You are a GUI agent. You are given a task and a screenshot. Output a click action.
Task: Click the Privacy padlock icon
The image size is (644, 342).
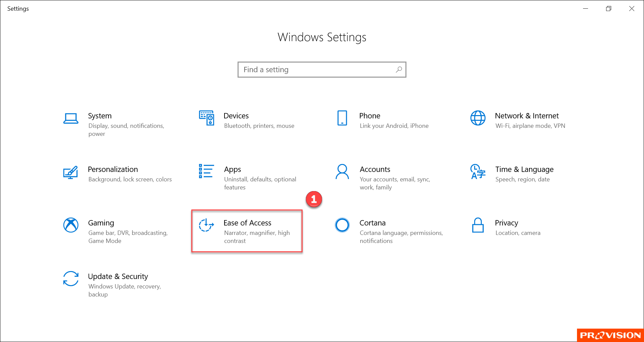point(478,225)
